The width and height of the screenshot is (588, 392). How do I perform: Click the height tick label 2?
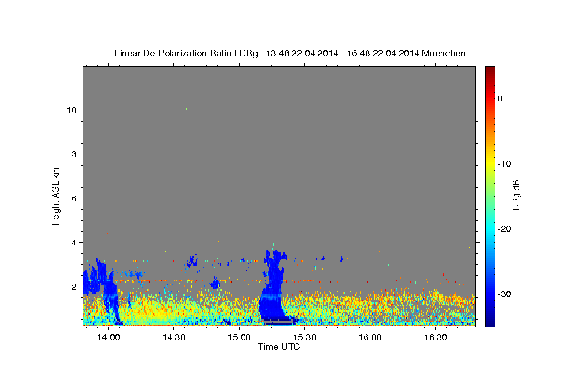coord(74,287)
